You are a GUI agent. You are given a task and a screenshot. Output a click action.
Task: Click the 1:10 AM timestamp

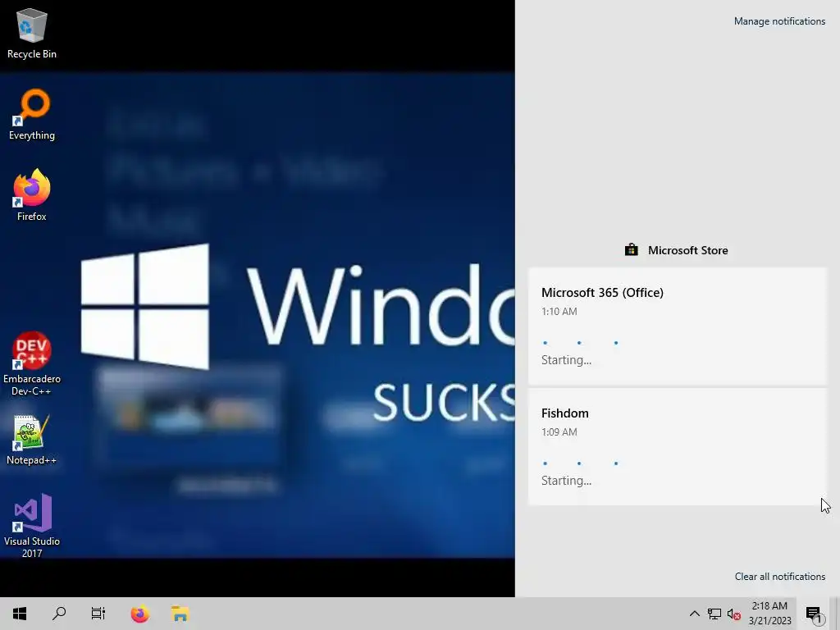coord(559,311)
